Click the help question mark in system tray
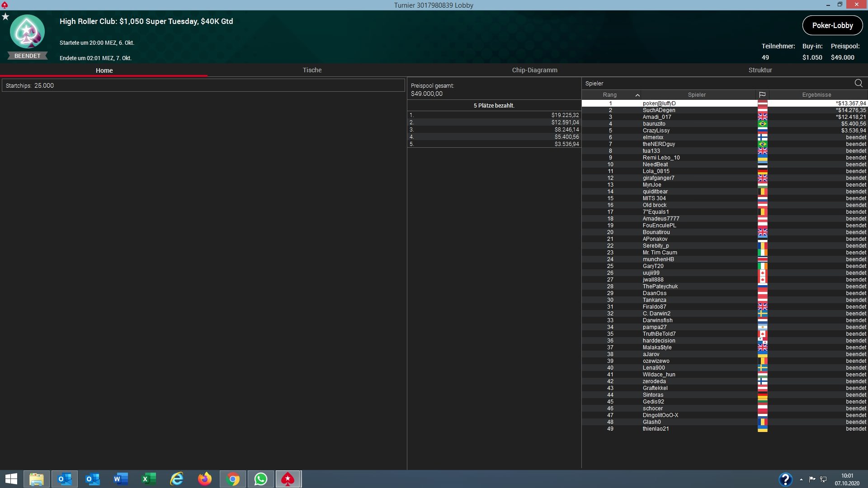868x488 pixels. [x=785, y=479]
